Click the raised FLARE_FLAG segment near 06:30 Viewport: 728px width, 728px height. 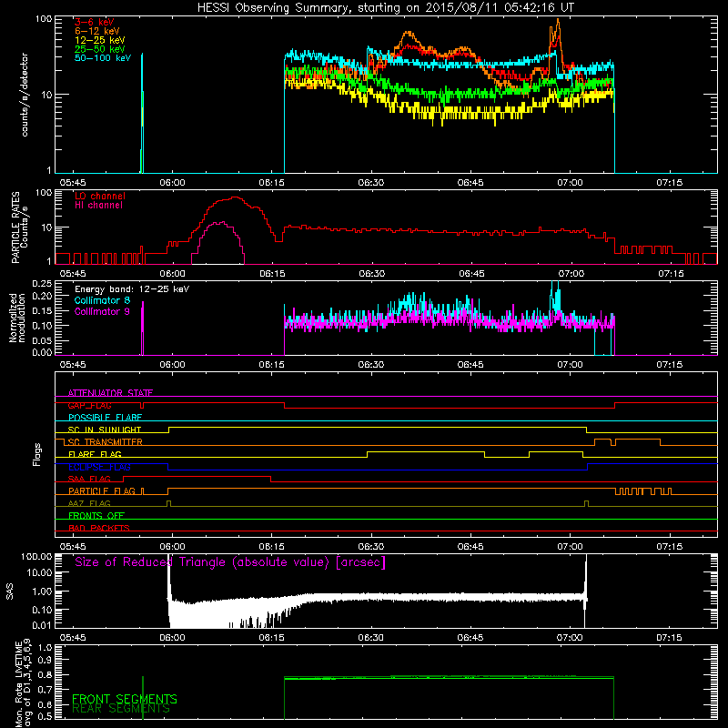[426, 451]
